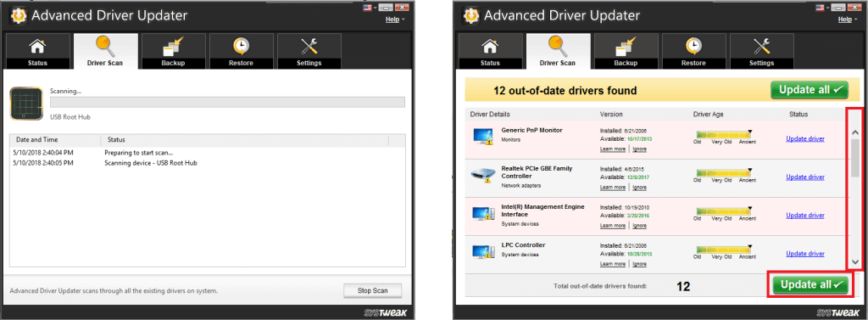
Task: Select log row 'Scanning device - USB Root Hub'
Action: pyautogui.click(x=208, y=163)
